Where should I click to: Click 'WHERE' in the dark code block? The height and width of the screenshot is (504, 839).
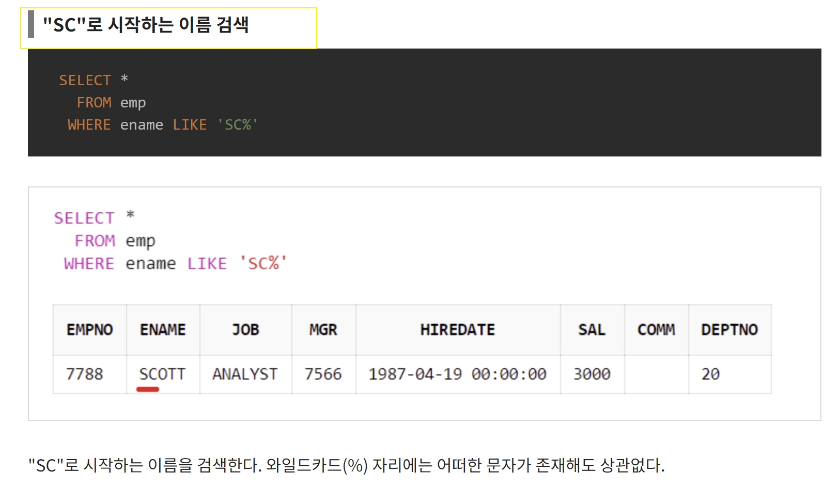[89, 125]
